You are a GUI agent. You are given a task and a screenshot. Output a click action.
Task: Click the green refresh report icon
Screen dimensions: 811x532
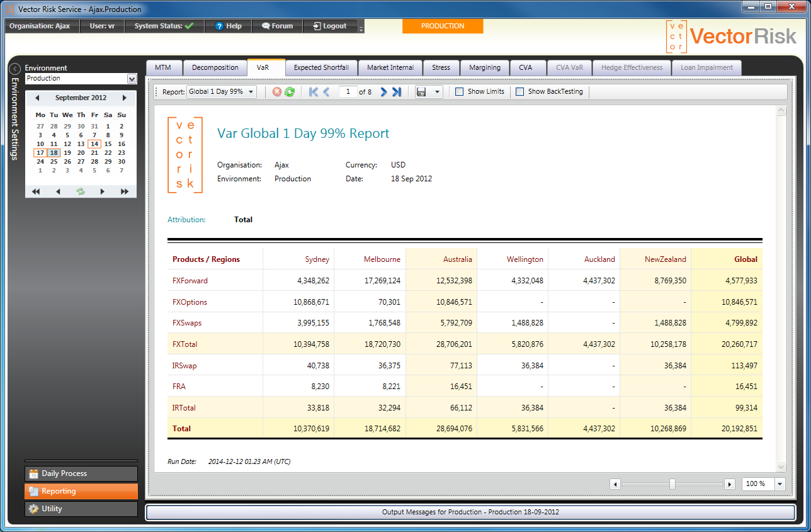[290, 92]
